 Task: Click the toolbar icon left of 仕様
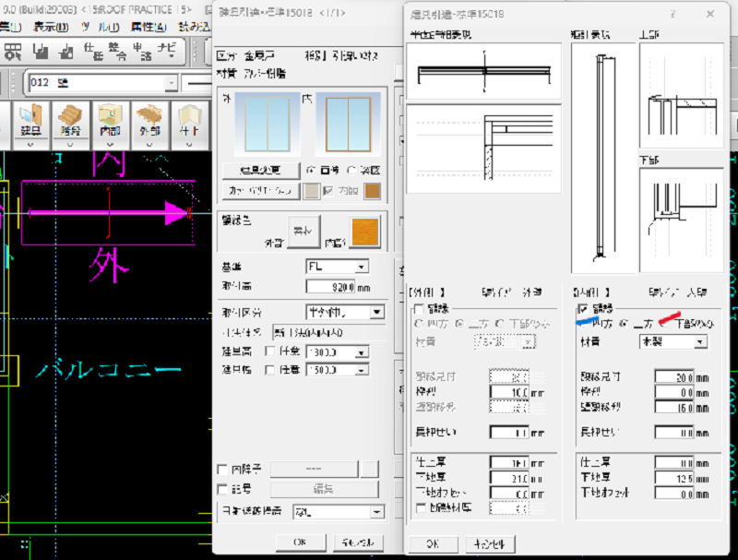click(66, 52)
